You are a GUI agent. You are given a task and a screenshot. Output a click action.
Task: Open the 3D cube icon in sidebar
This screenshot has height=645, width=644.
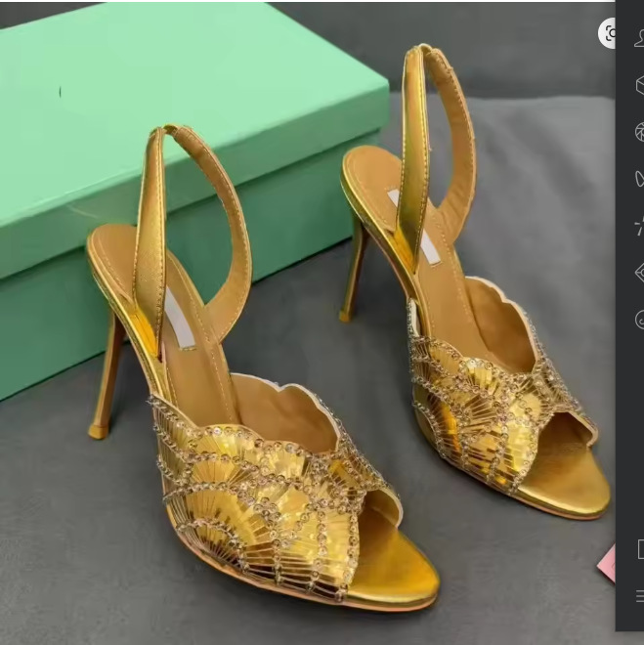(x=639, y=85)
